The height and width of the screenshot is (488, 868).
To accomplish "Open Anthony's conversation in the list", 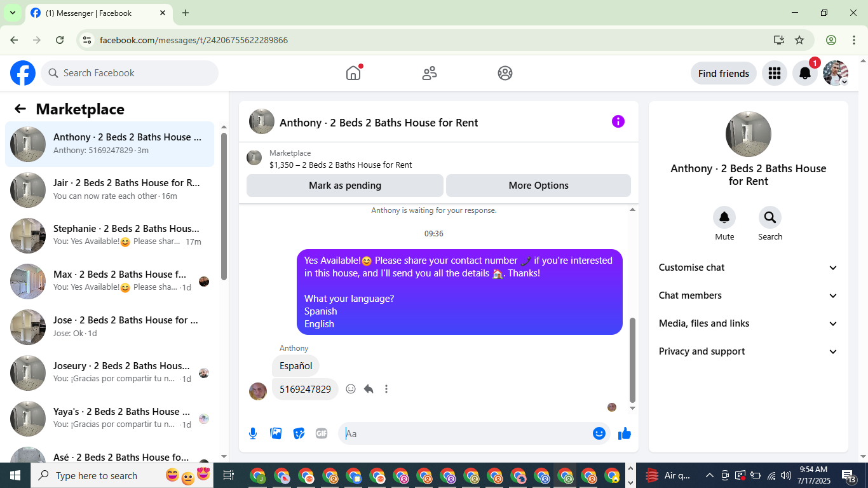I will pyautogui.click(x=109, y=144).
